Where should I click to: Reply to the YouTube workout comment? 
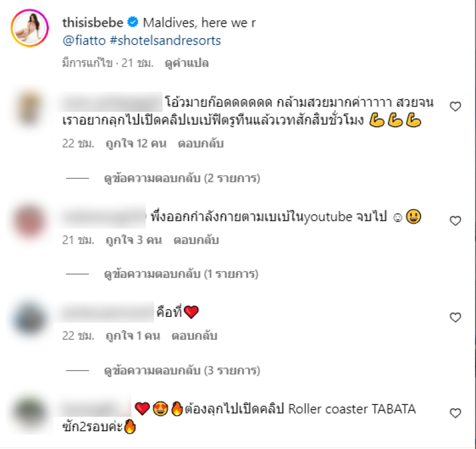pos(196,240)
